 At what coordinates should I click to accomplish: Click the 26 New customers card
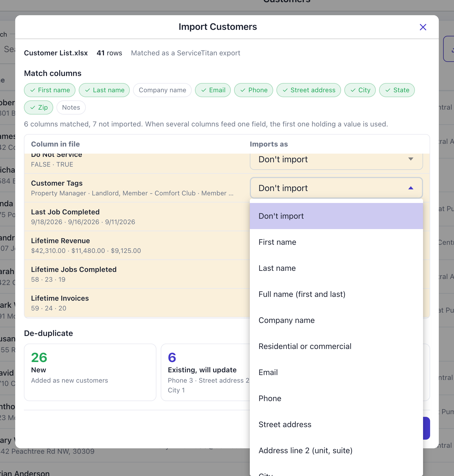pyautogui.click(x=90, y=372)
